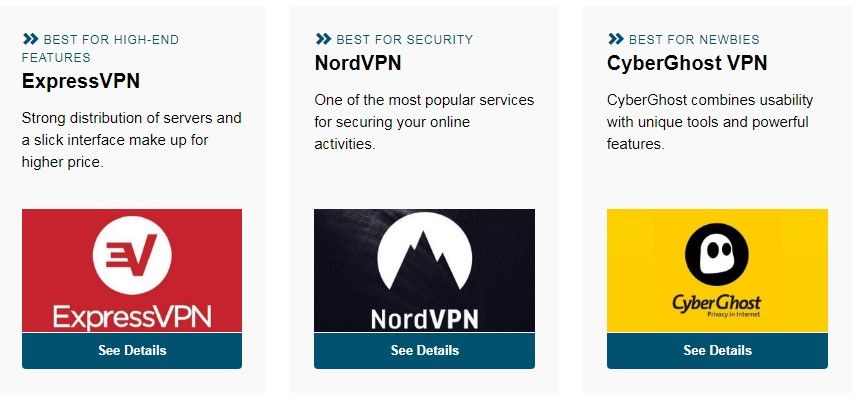Select the ExpressVPN heading title
This screenshot has height=401, width=857.
coord(81,81)
